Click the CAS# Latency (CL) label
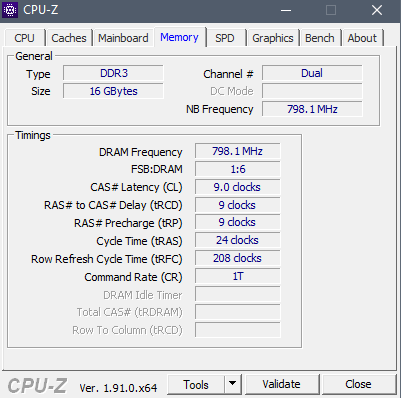Image resolution: width=401 pixels, height=398 pixels. 136,187
